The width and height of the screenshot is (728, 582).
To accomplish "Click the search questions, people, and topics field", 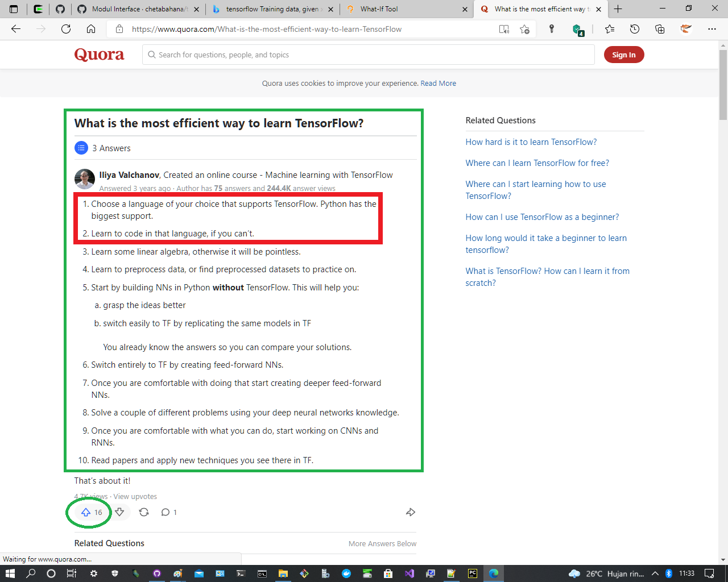I will 369,55.
